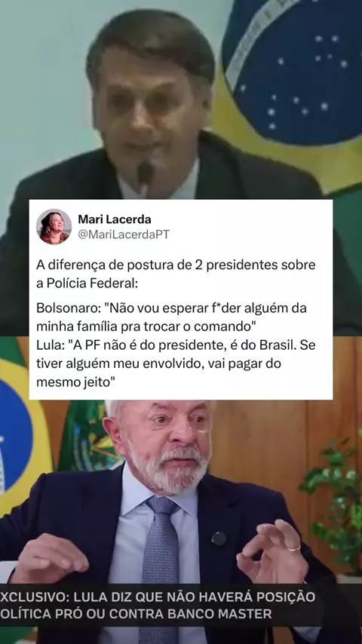
Task: Tap the green plant beside the wooden wall
Action: (335, 501)
